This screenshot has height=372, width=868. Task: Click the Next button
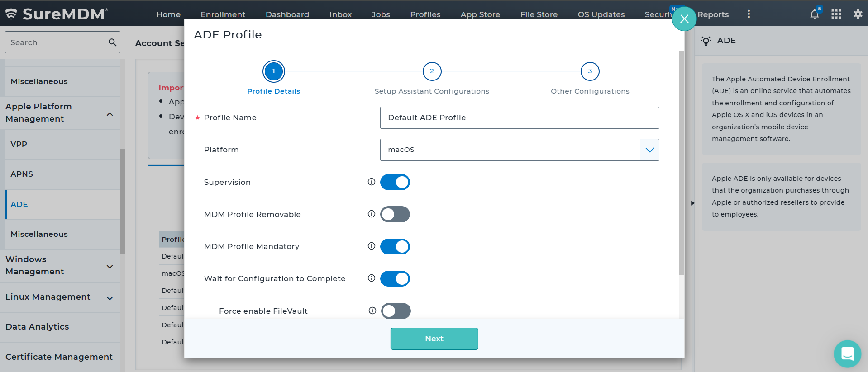[434, 339]
